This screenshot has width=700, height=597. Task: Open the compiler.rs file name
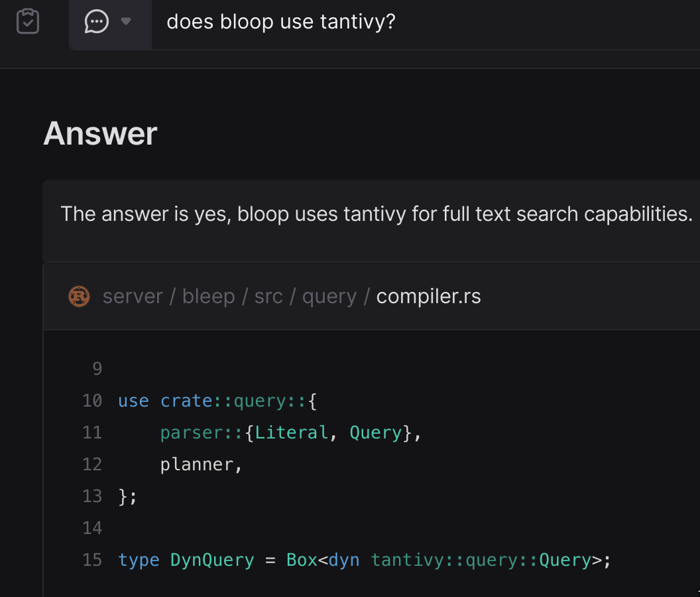pyautogui.click(x=428, y=297)
